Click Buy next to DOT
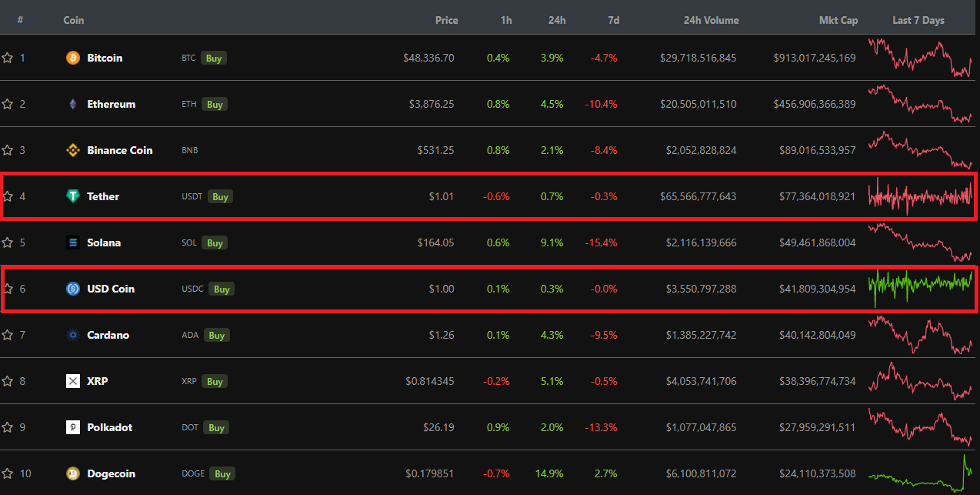Viewport: 980px width, 495px height. coord(216,427)
